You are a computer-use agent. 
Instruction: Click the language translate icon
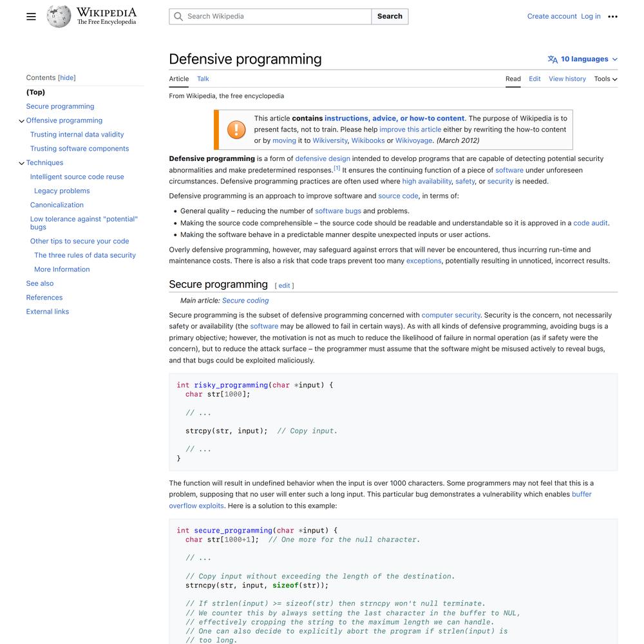click(x=553, y=59)
